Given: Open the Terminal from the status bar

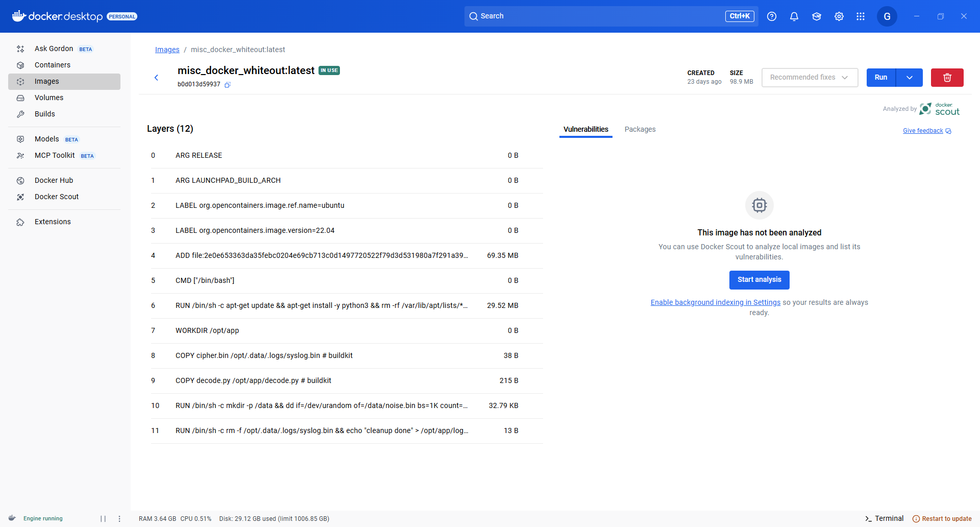Looking at the screenshot, I should (884, 519).
